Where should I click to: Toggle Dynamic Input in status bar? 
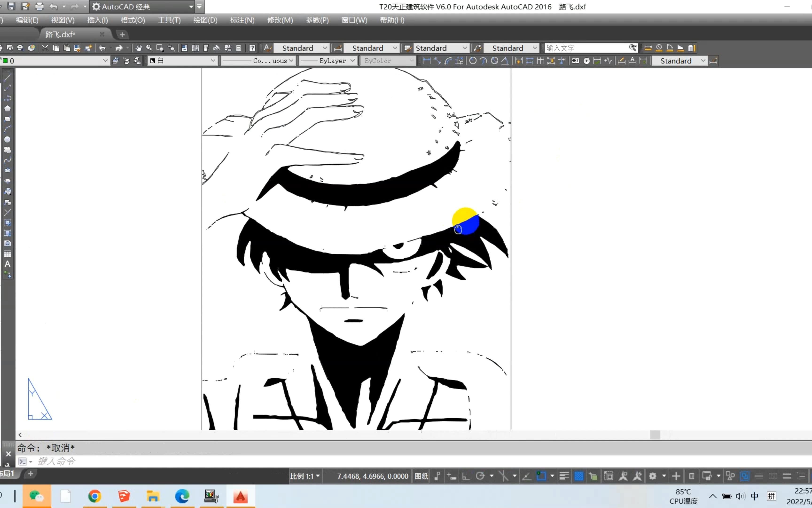tap(452, 476)
